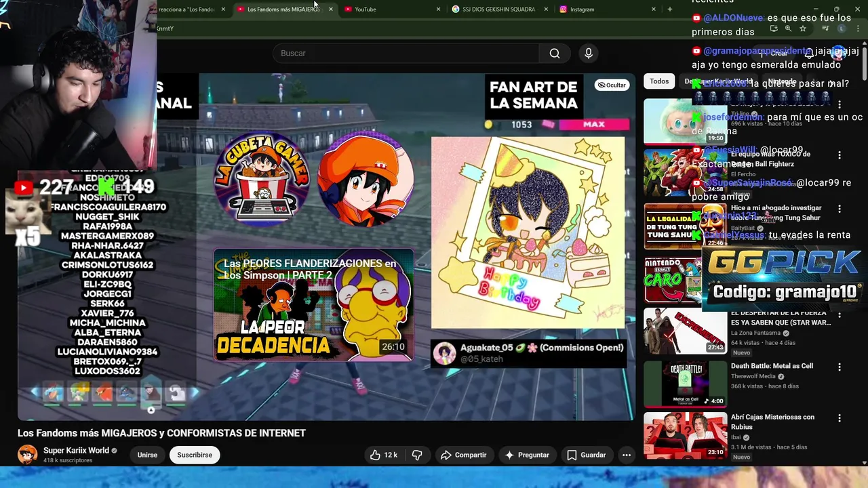Open options for EL DESPERTAR DE LA FUERZA video

pyautogui.click(x=840, y=314)
